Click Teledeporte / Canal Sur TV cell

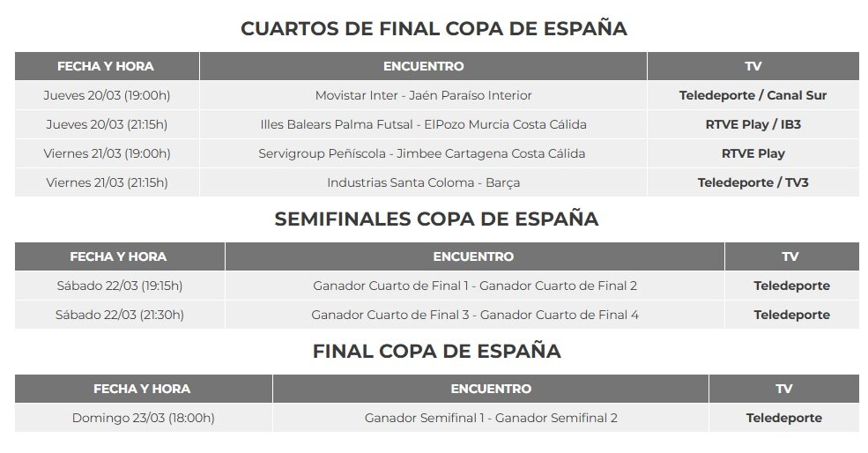pyautogui.click(x=753, y=95)
